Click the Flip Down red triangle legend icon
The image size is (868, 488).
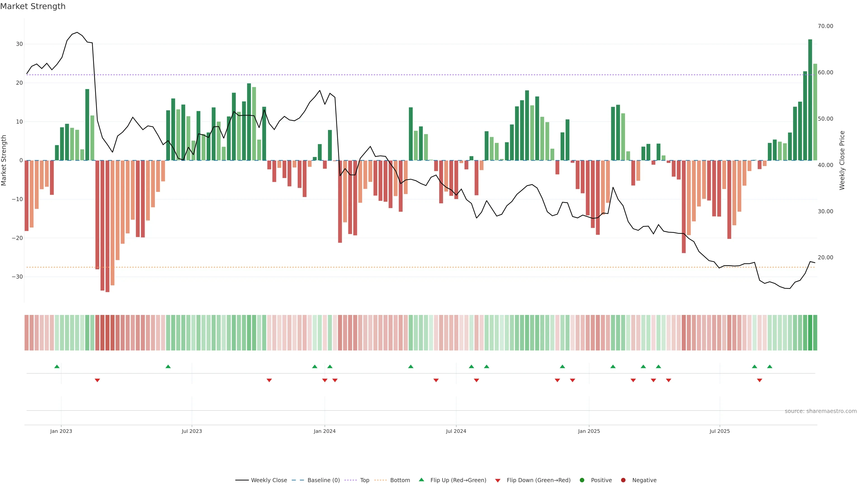tap(498, 480)
